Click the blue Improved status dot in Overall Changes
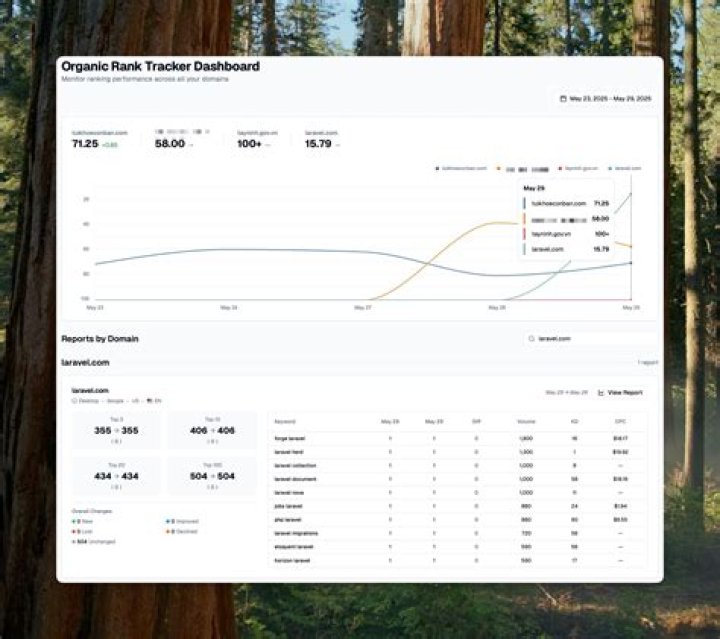 click(x=167, y=521)
